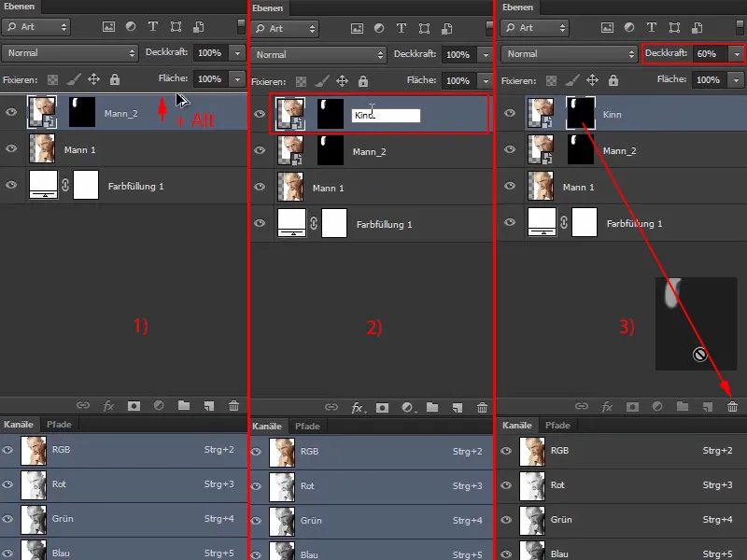Toggle visibility of layer being renamed, middle panel
This screenshot has width=747, height=560.
point(260,114)
